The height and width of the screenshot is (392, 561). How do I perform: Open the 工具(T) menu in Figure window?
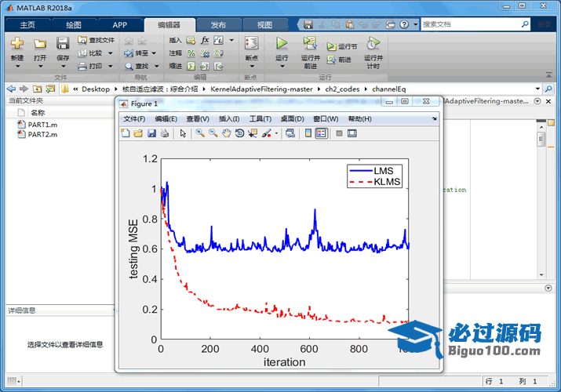point(260,118)
